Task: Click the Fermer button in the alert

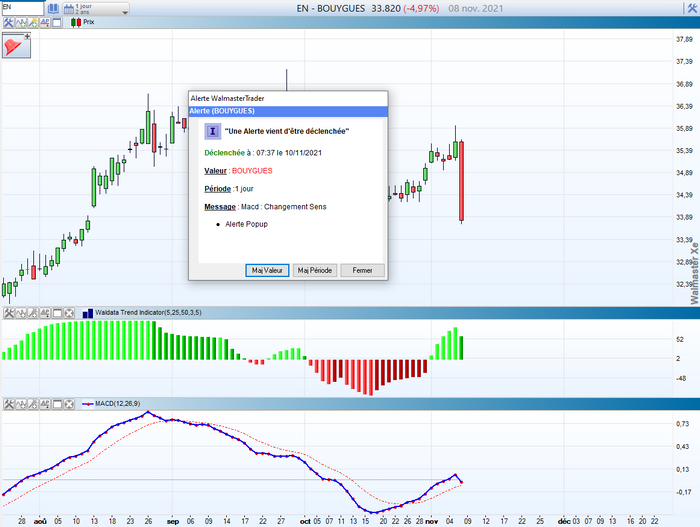Action: pos(362,270)
